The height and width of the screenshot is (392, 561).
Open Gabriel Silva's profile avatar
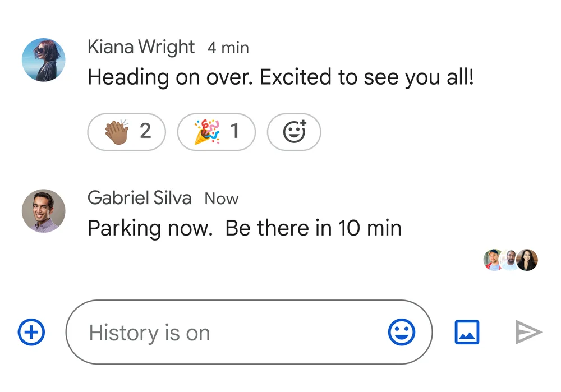click(x=43, y=211)
